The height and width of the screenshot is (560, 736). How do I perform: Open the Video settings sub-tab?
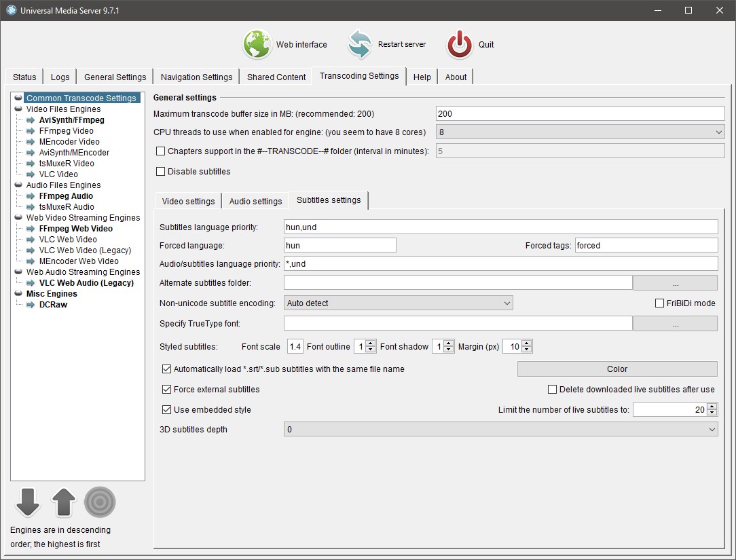188,202
